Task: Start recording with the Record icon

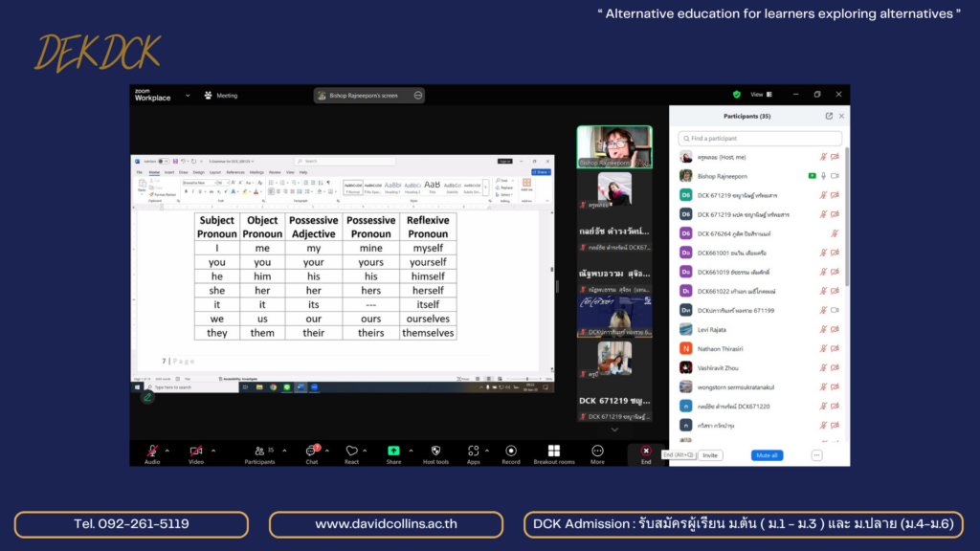Action: (511, 451)
